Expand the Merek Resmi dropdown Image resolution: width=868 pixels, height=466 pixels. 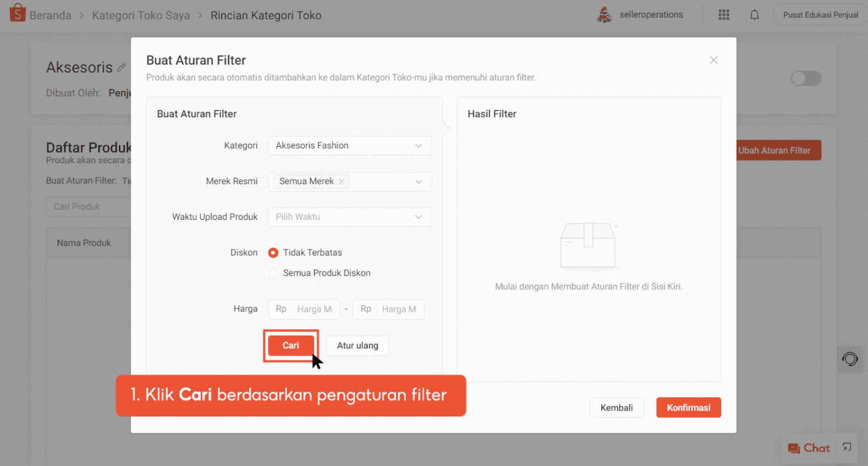click(x=350, y=181)
